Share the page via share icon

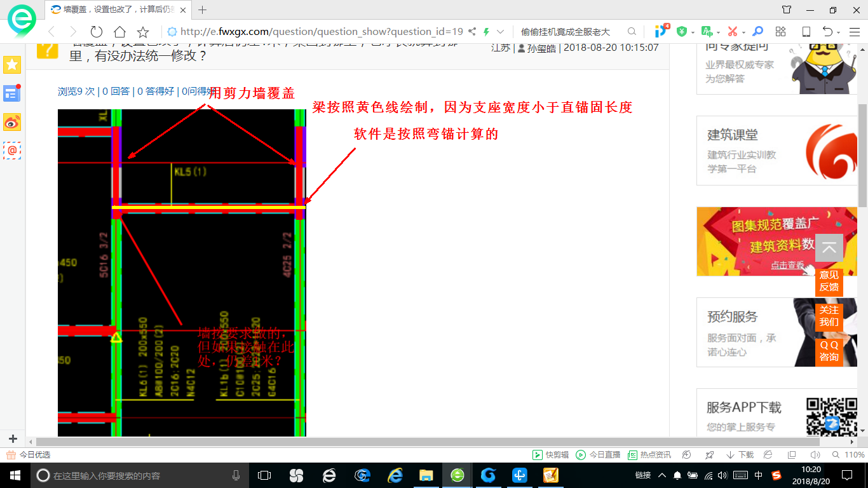pos(472,32)
